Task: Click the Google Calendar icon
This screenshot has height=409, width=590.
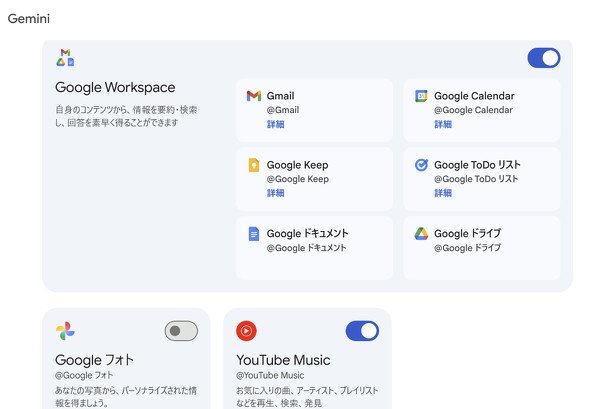Action: 421,96
